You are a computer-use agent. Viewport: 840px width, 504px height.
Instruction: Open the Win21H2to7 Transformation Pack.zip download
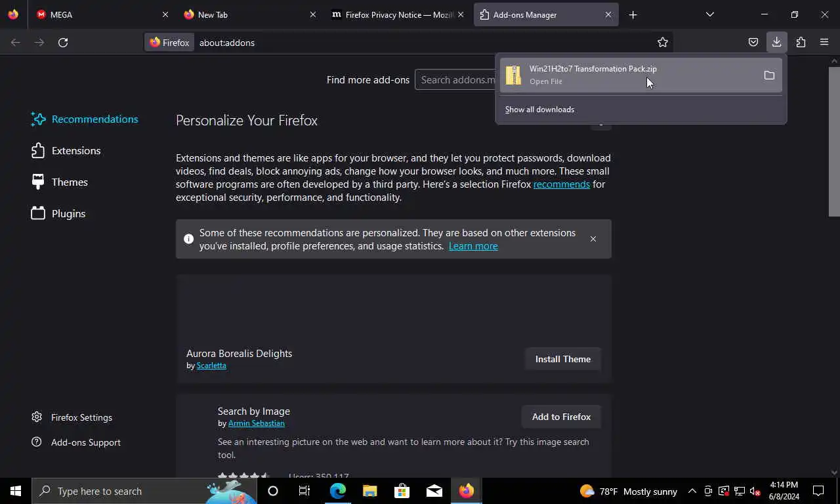click(627, 75)
